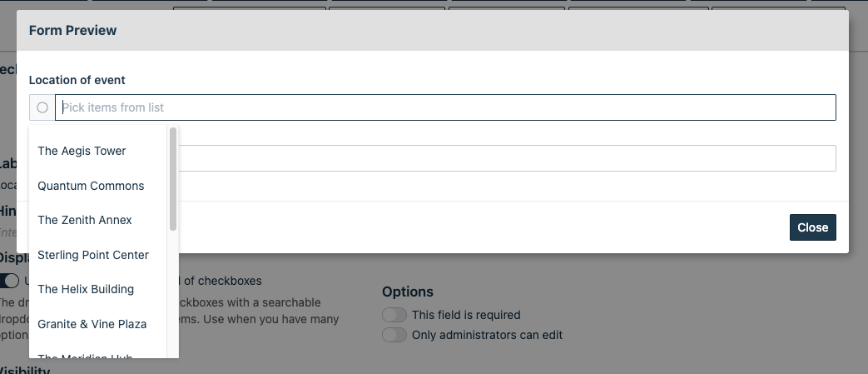Enable the "This field is required" toggle
Image resolution: width=868 pixels, height=374 pixels.
(394, 315)
